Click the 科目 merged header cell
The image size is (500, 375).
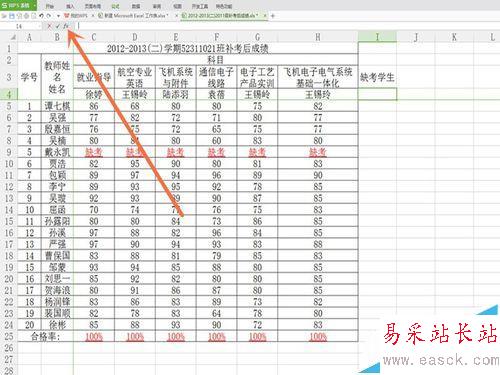click(216, 60)
